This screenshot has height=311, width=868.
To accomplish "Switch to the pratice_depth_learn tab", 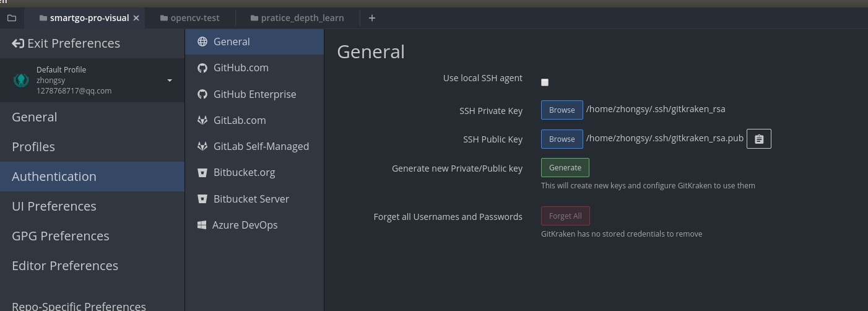I will tap(297, 18).
